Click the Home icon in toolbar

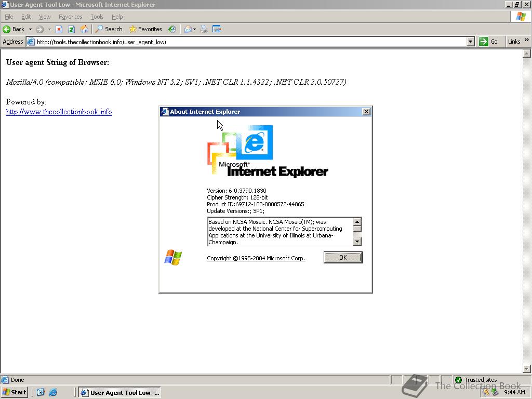pos(84,29)
